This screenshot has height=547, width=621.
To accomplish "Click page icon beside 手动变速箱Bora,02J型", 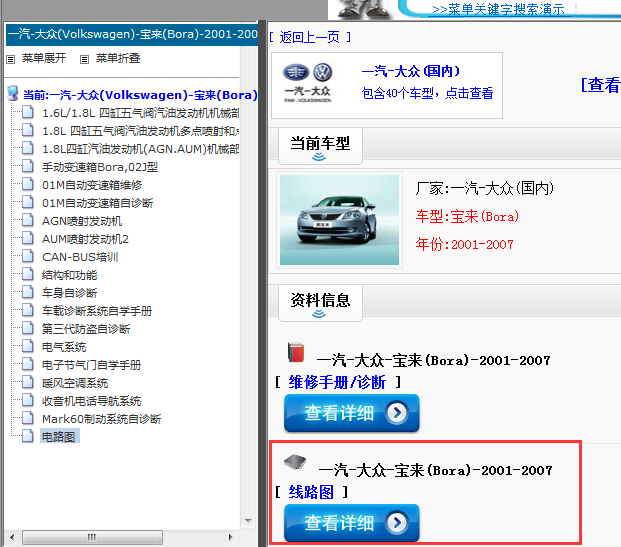I will click(28, 166).
